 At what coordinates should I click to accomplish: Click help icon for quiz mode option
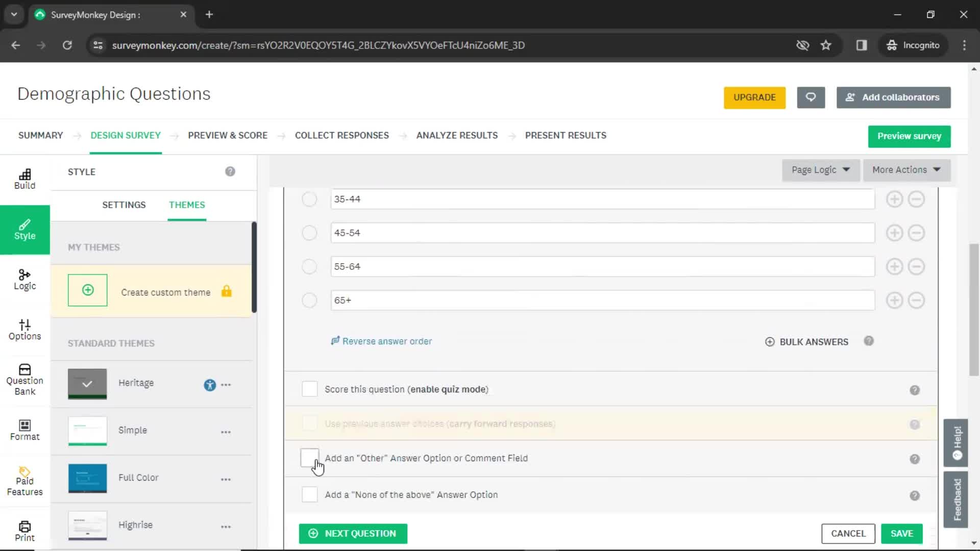915,390
